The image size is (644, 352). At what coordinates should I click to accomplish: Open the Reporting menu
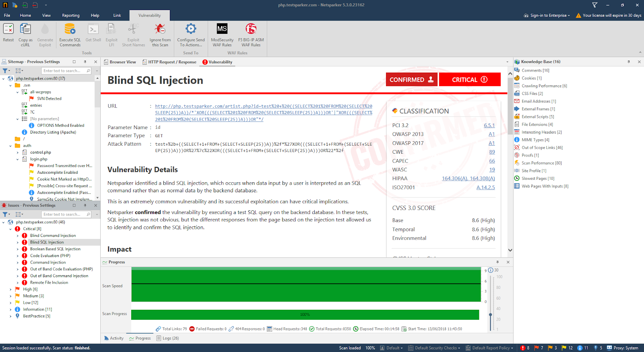coord(70,15)
